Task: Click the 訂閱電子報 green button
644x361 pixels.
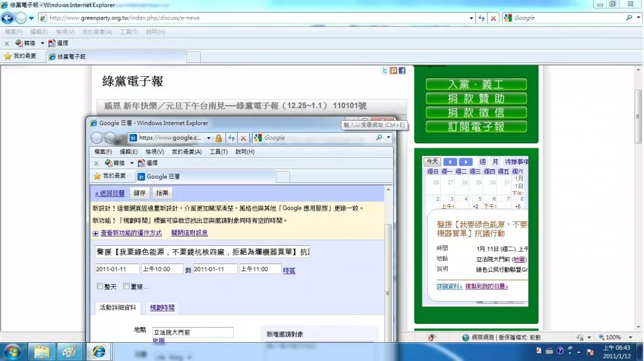Action: [x=476, y=126]
